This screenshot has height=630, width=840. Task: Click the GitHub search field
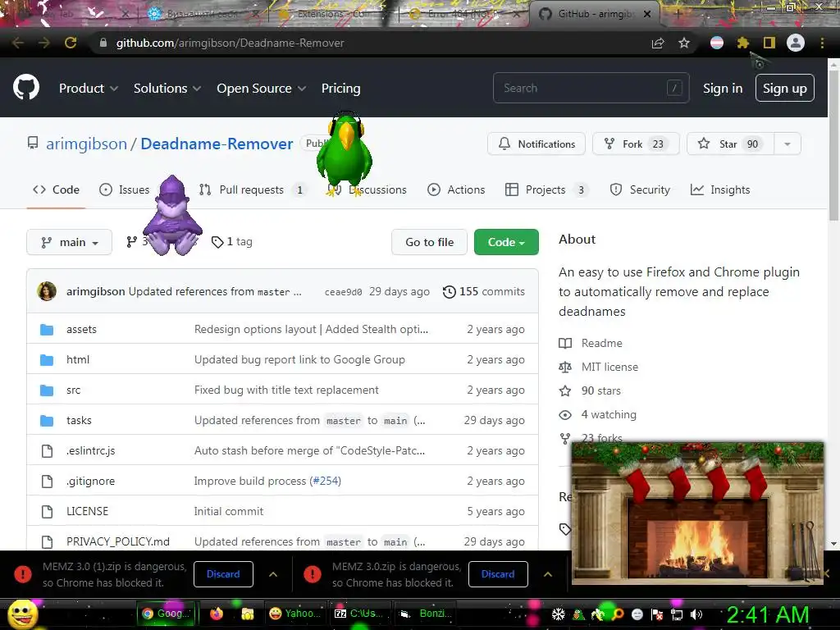tap(591, 88)
